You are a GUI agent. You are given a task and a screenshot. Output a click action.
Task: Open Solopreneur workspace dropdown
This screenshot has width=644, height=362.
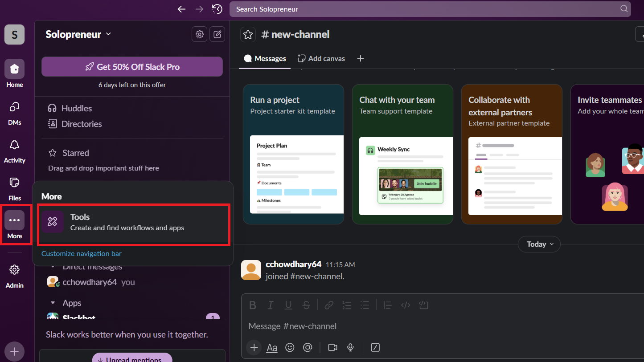point(78,34)
